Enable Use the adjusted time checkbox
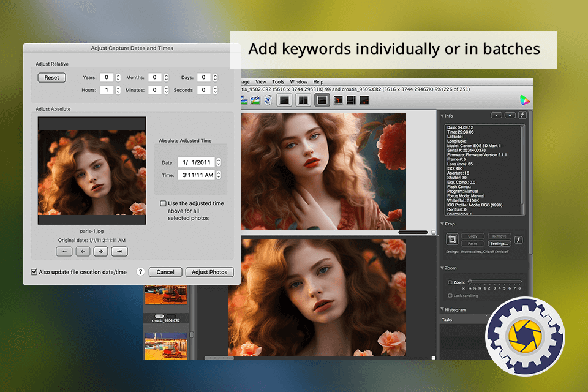588x392 pixels. 163,203
